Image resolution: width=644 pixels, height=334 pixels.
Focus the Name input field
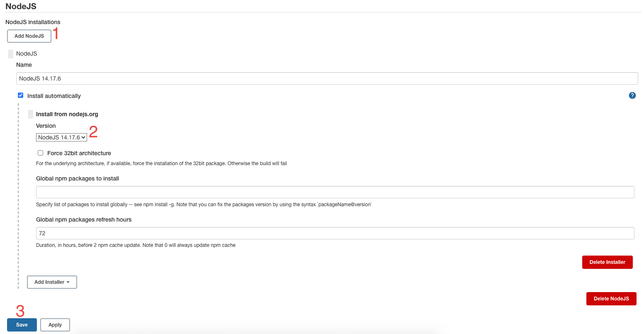point(327,78)
